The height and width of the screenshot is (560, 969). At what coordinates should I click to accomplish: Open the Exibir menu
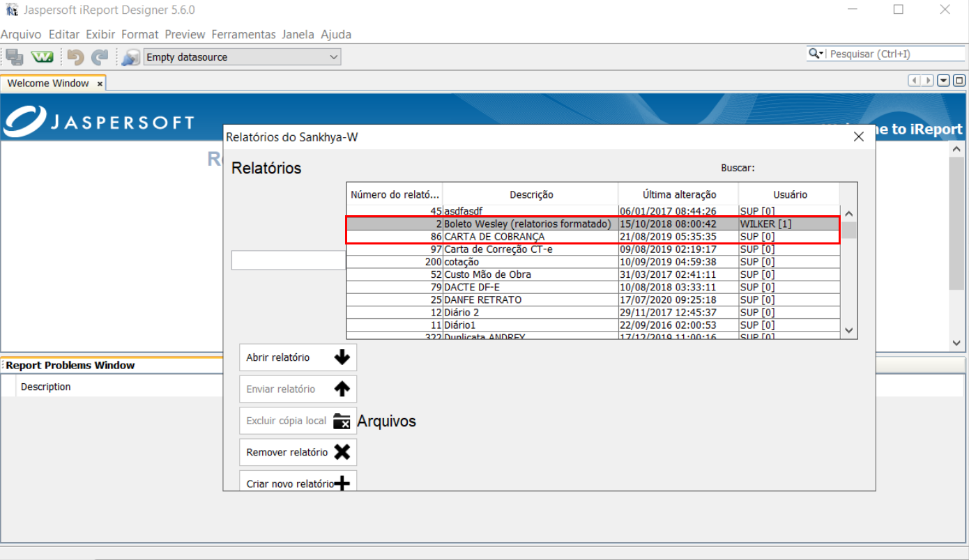(x=100, y=34)
